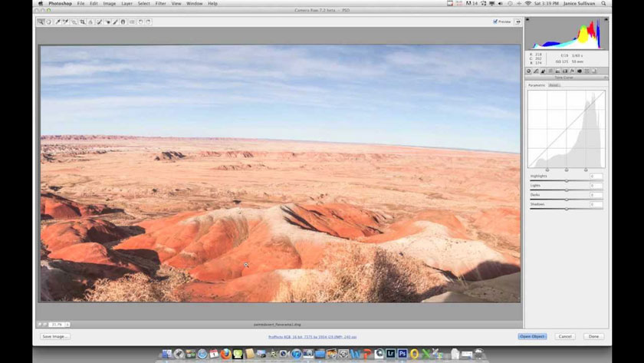The width and height of the screenshot is (644, 363).
Task: Rotate image 90° clockwise
Action: 148,21
